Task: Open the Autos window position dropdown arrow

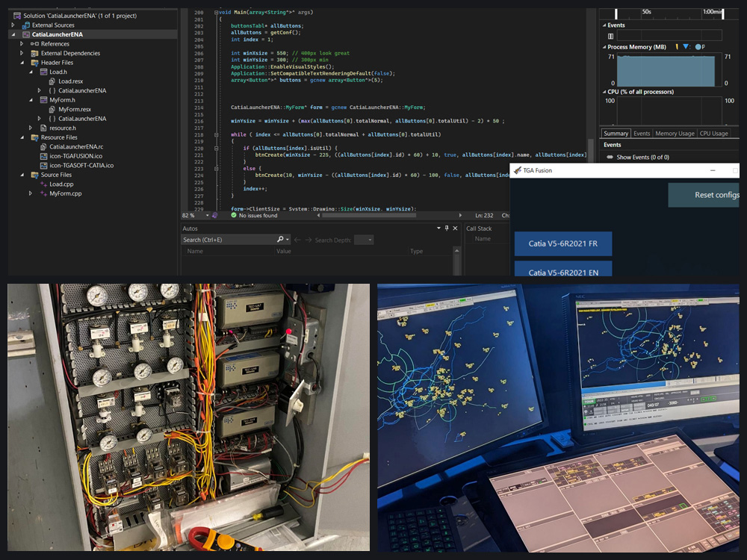Action: click(438, 228)
